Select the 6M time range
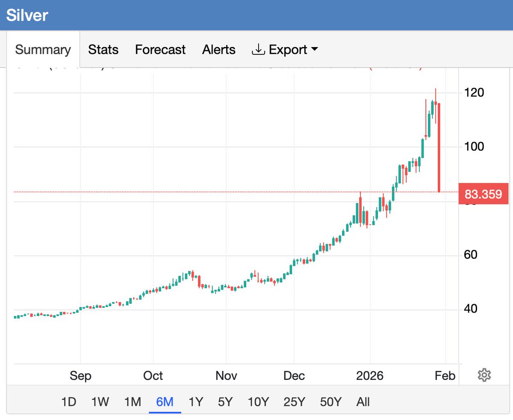Image resolution: width=513 pixels, height=420 pixels. (x=165, y=402)
